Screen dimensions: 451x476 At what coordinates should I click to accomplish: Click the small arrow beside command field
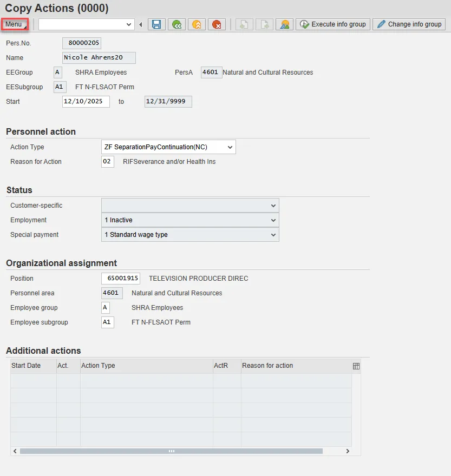pos(141,24)
